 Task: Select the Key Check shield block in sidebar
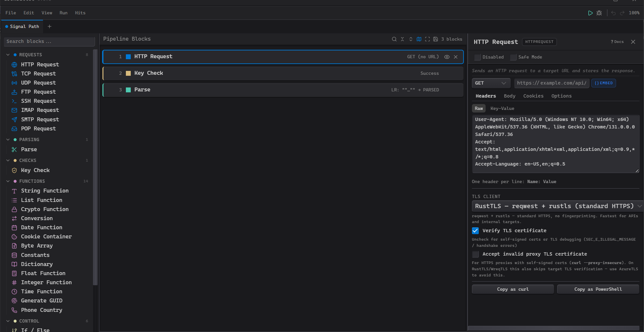point(35,170)
